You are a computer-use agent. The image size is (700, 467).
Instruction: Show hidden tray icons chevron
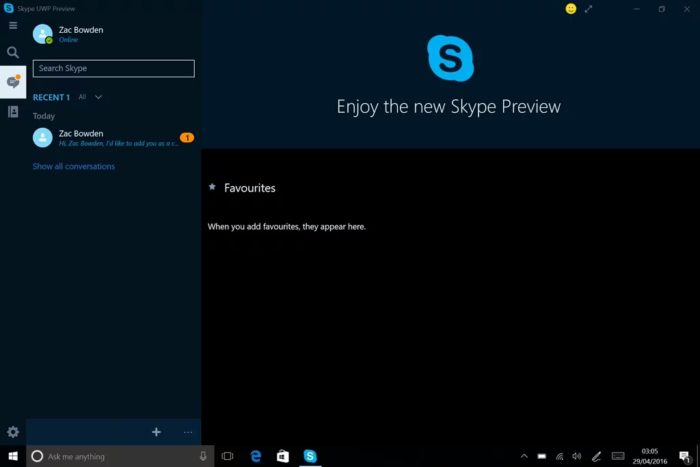pos(524,456)
